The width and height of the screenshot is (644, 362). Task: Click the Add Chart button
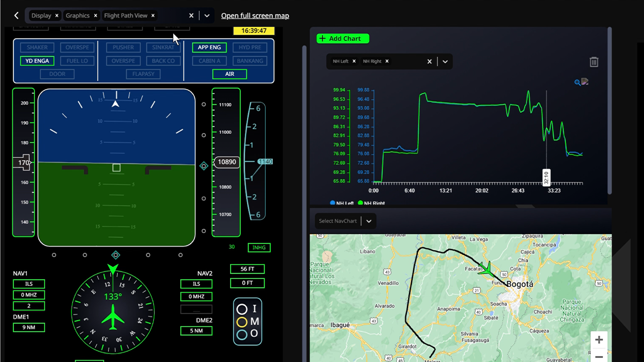coord(342,39)
